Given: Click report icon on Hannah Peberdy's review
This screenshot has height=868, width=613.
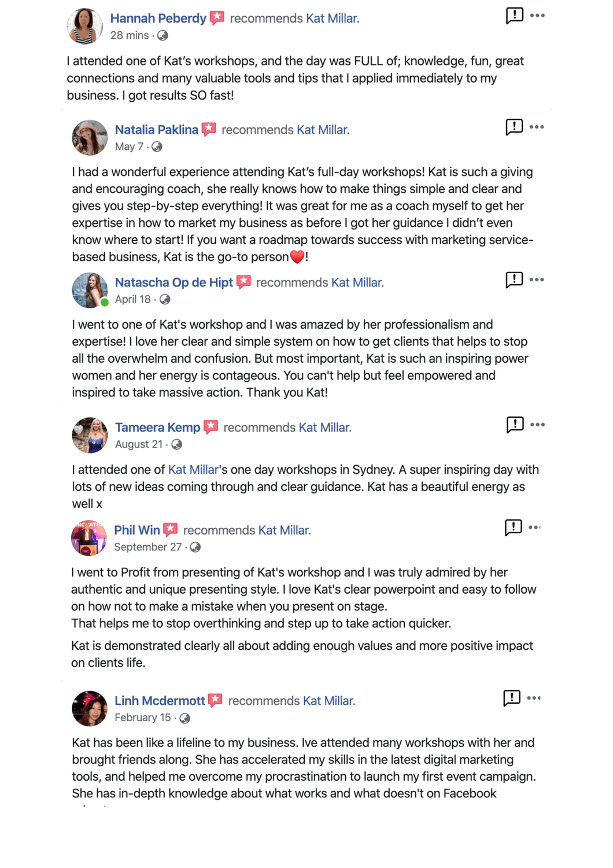Looking at the screenshot, I should (x=514, y=16).
